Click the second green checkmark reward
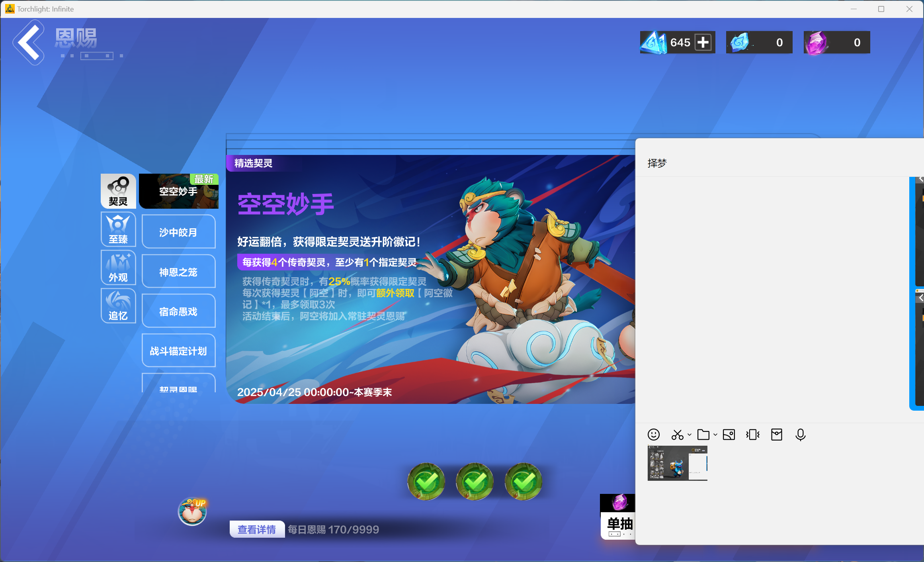The width and height of the screenshot is (924, 562). [475, 482]
